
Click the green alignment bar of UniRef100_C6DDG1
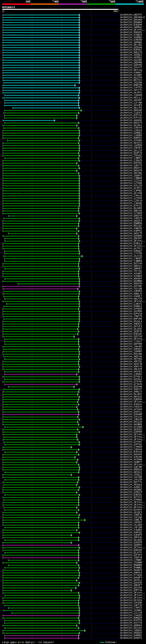[x=44, y=631]
